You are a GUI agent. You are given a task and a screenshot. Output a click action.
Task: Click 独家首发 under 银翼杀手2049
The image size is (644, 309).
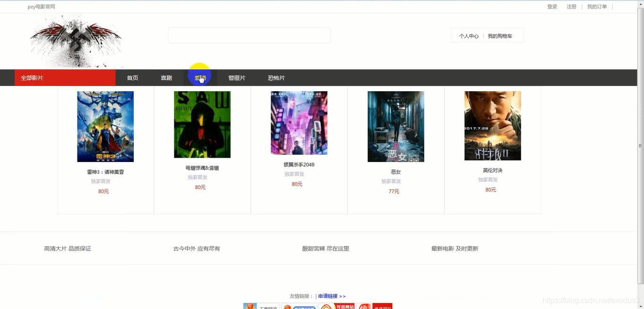[x=294, y=174]
